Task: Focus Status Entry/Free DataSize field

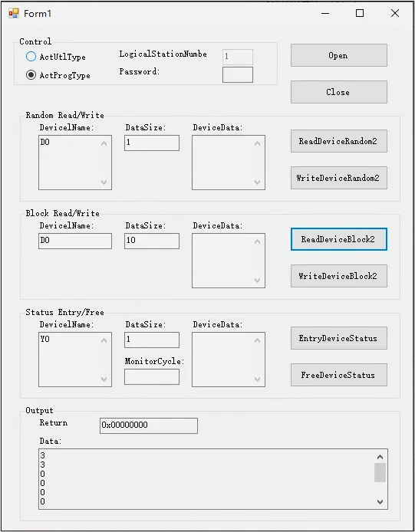Action: (x=151, y=340)
